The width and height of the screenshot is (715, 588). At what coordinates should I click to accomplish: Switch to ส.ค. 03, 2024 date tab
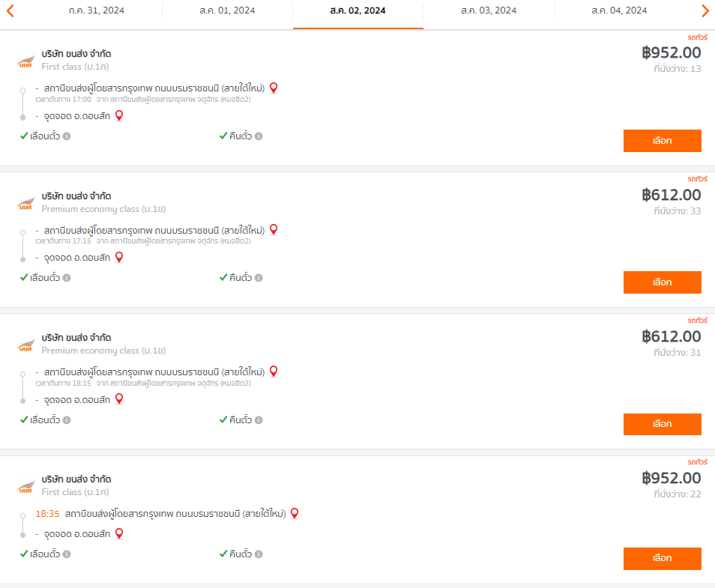[489, 10]
